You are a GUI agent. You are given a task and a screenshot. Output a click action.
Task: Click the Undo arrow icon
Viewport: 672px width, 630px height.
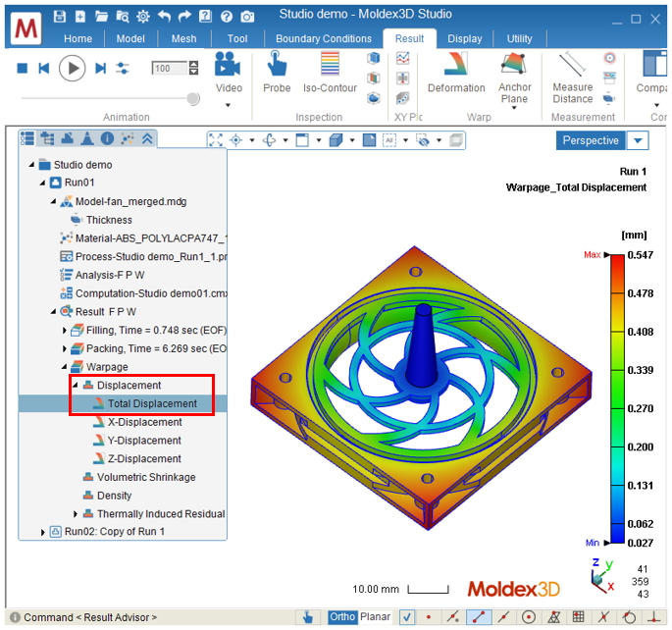click(164, 17)
